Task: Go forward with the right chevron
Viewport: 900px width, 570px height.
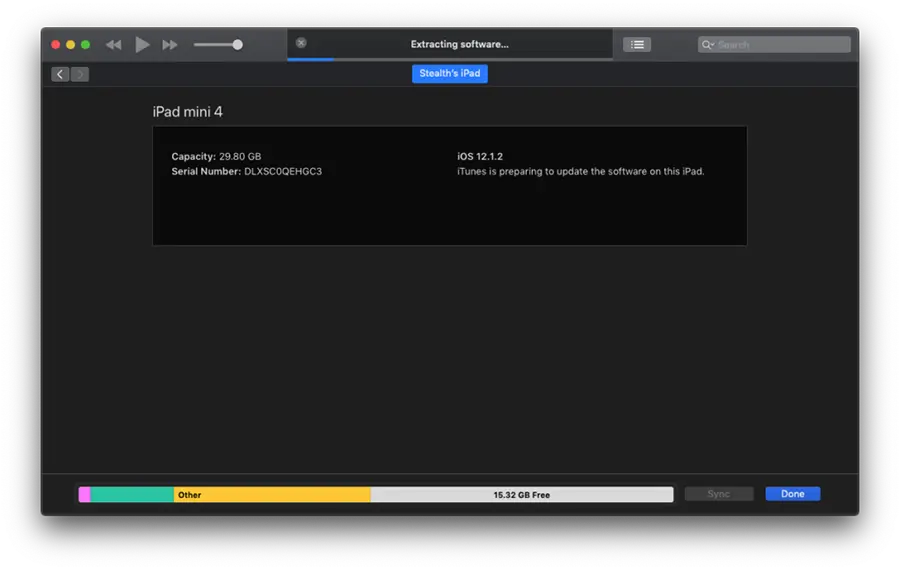Action: click(x=80, y=74)
